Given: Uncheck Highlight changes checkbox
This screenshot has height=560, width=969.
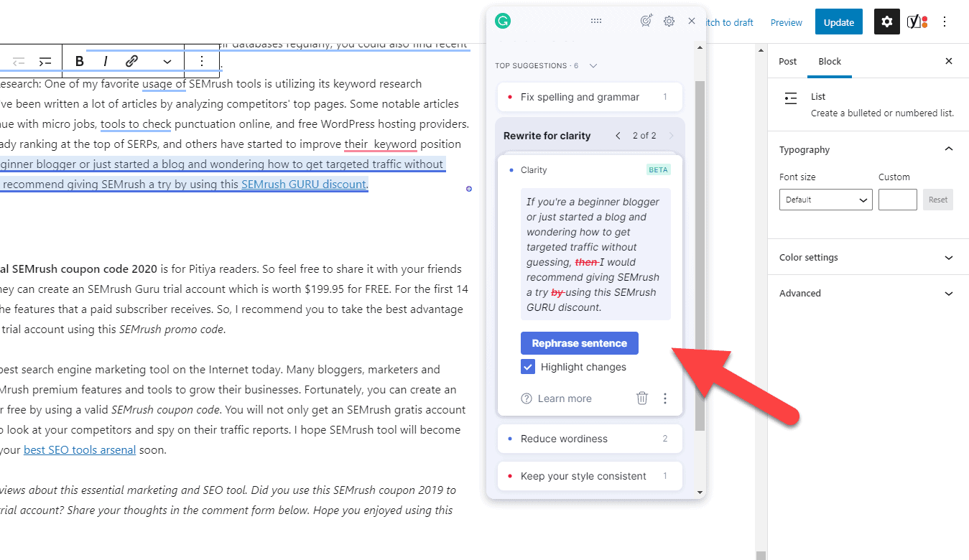Looking at the screenshot, I should click(x=528, y=367).
